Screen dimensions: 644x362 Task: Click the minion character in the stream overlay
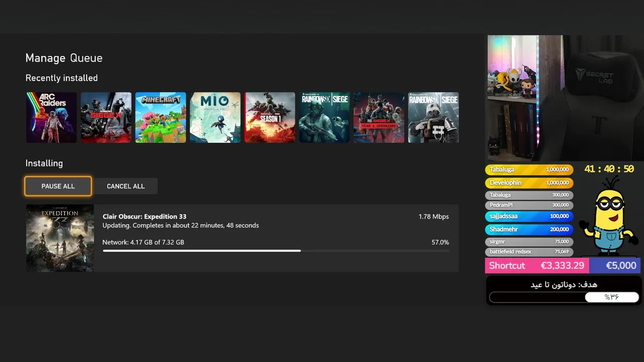pos(608,217)
